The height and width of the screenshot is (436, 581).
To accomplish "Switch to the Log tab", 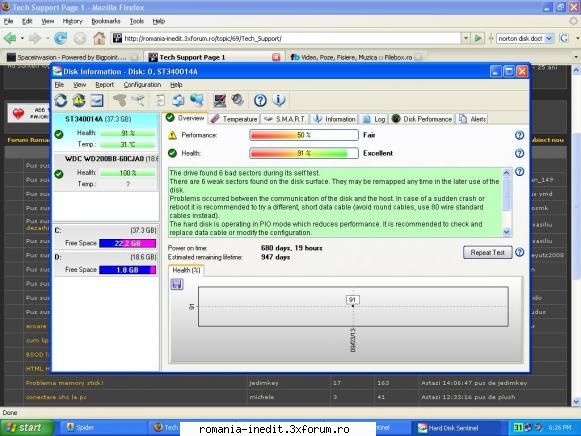I will point(374,119).
